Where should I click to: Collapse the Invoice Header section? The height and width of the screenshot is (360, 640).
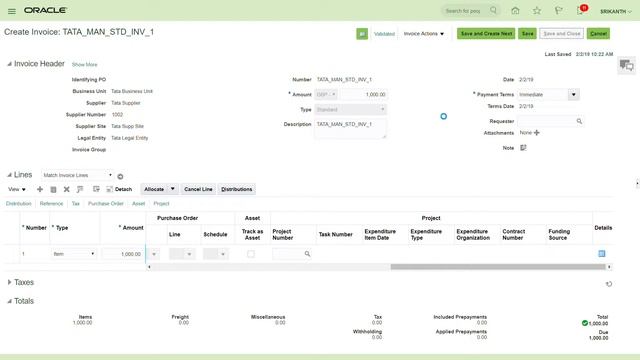[9, 64]
